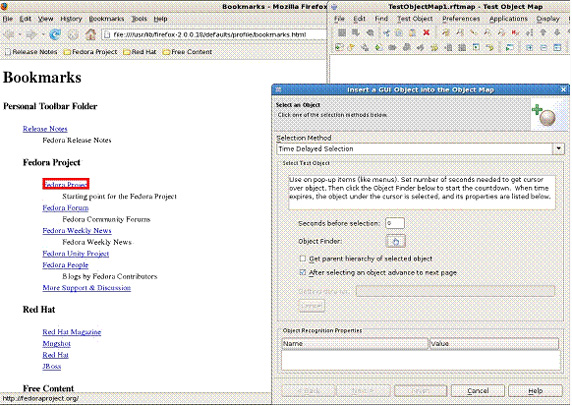
Task: Click the Firefox stop loading icon
Action: tap(73, 35)
